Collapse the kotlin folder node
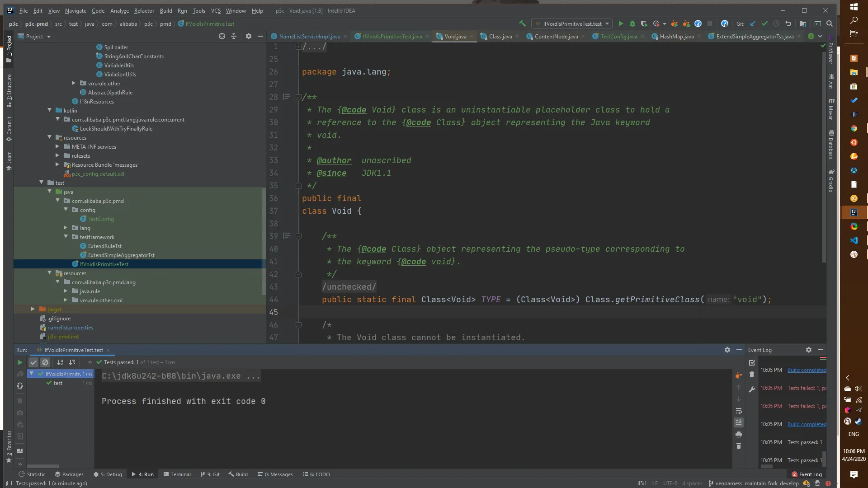Image resolution: width=868 pixels, height=488 pixels. point(50,110)
